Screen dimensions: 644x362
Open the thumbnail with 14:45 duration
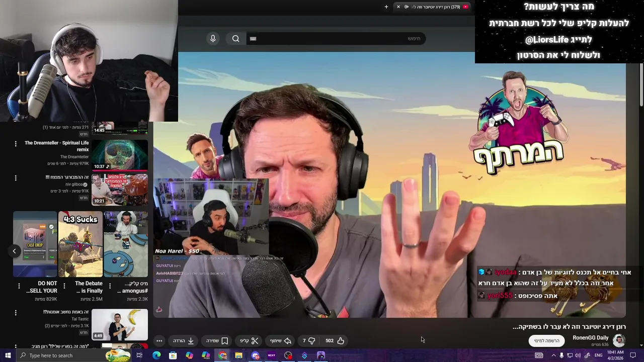click(x=120, y=128)
